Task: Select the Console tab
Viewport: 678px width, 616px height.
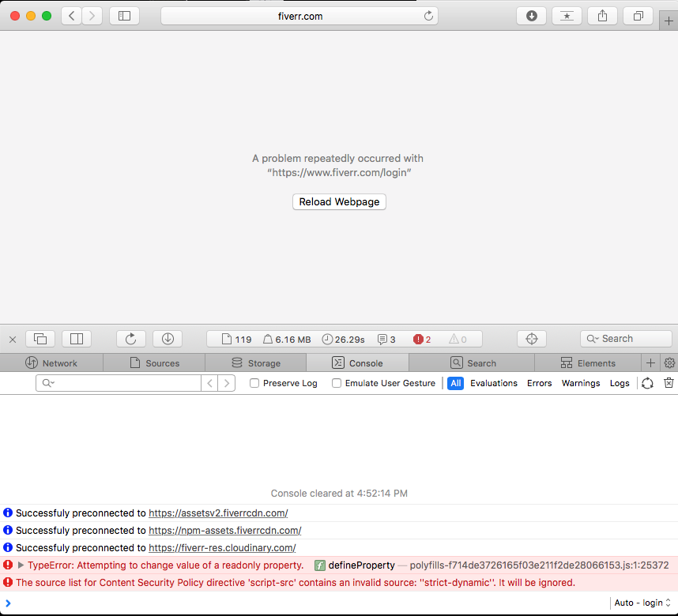Action: [358, 363]
